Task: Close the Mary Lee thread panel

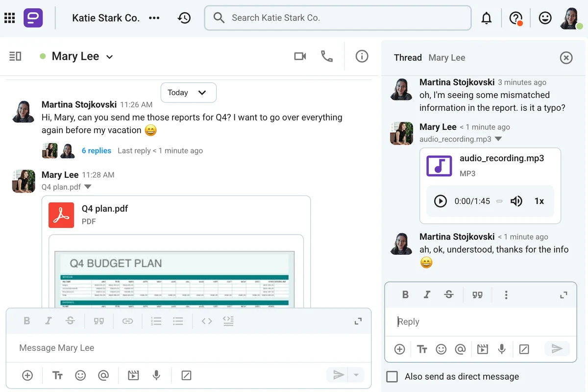Action: point(566,57)
